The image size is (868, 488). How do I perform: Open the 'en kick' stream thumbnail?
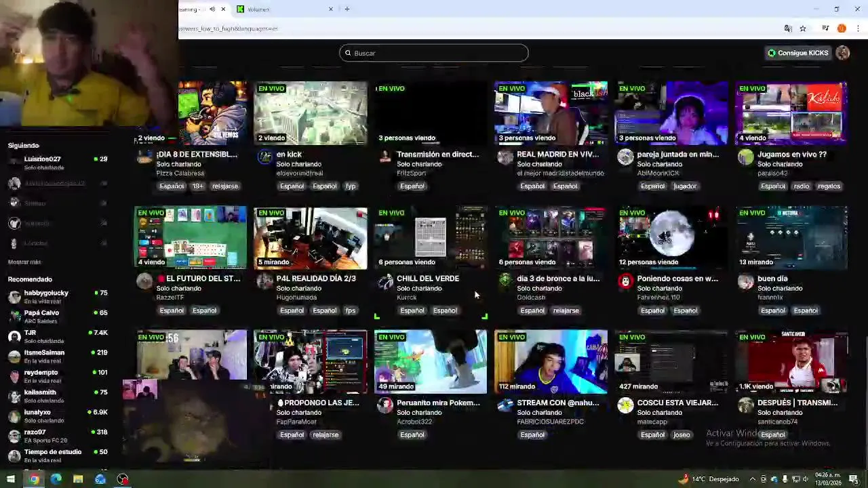click(311, 113)
